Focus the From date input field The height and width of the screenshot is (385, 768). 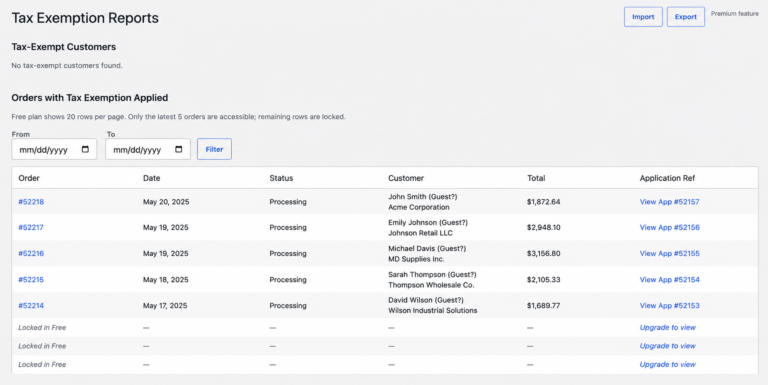coord(54,149)
